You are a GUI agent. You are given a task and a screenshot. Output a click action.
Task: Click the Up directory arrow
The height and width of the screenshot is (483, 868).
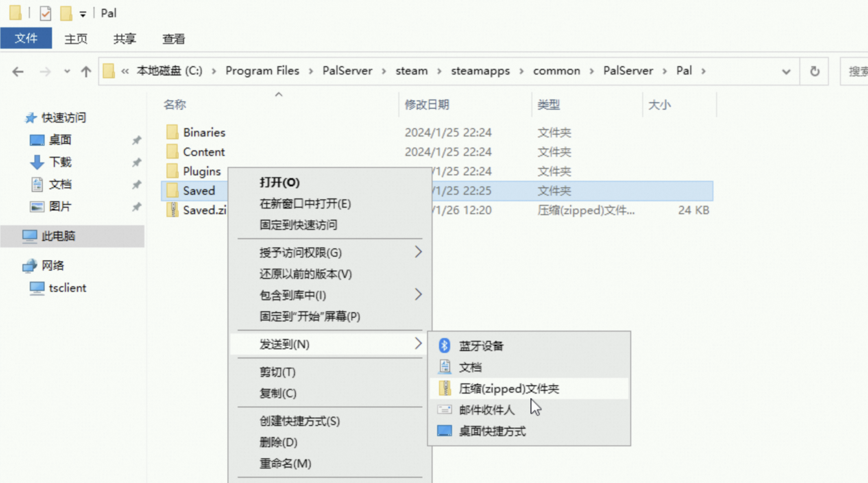pos(86,71)
